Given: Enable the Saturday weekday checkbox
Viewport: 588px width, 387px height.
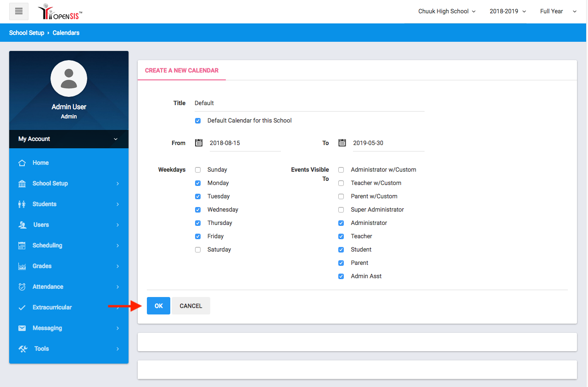Looking at the screenshot, I should tap(198, 250).
